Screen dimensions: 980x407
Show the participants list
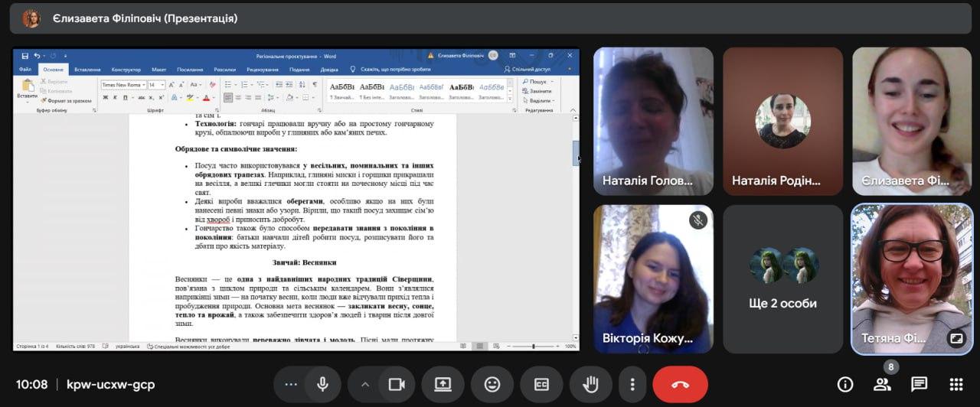pos(882,384)
